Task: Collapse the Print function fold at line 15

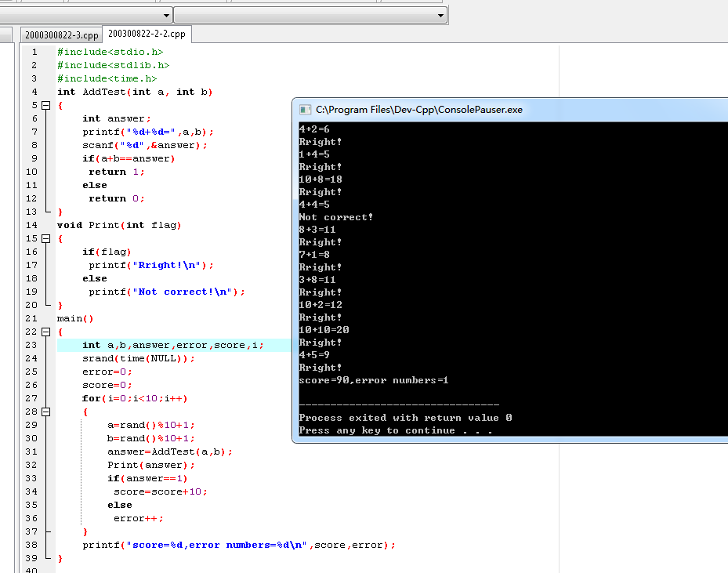Action: pos(46,238)
